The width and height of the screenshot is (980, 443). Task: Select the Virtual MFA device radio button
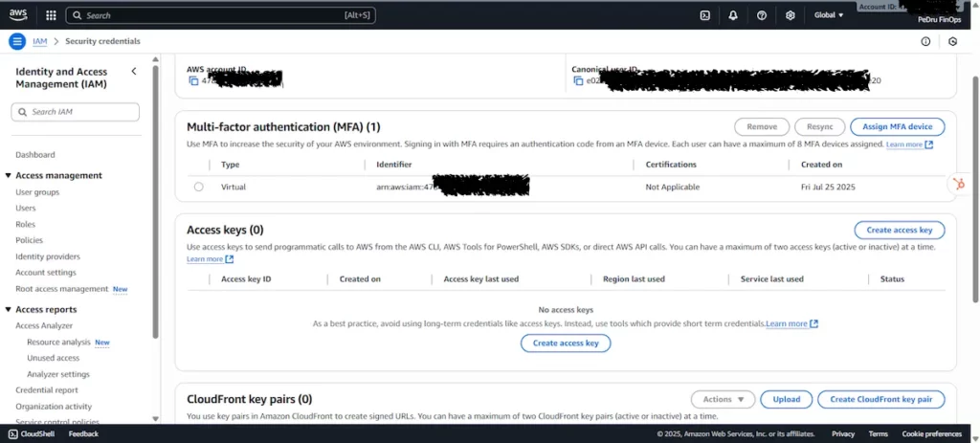199,187
